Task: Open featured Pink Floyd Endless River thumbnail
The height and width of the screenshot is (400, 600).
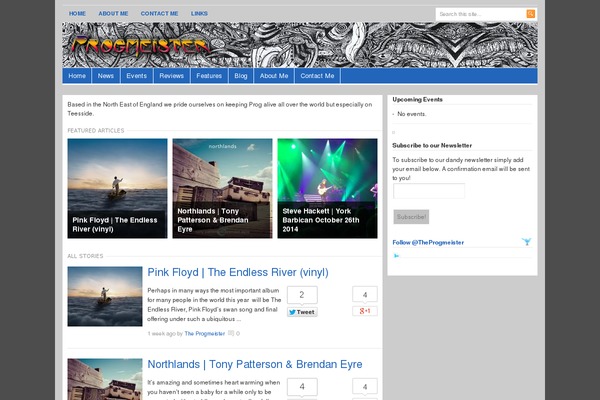Action: (x=117, y=188)
